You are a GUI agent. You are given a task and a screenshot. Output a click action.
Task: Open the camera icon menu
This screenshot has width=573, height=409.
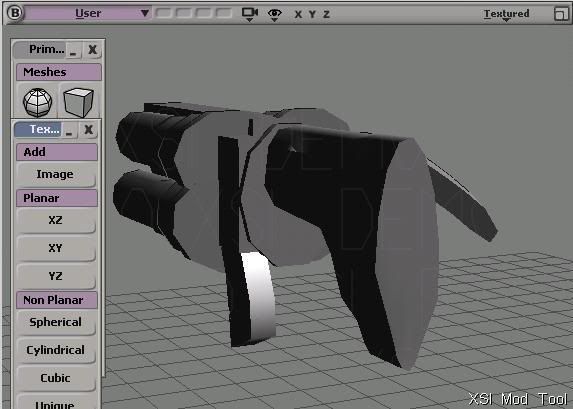[x=250, y=14]
